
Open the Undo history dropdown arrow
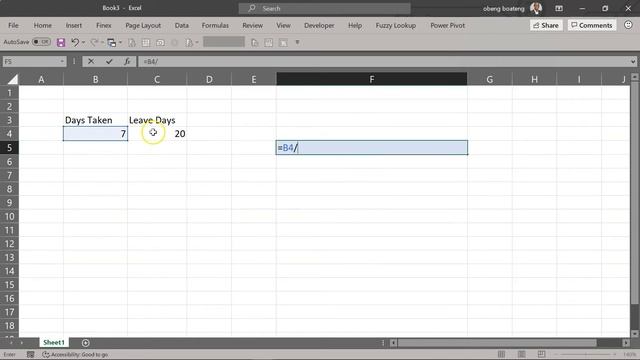pos(83,42)
